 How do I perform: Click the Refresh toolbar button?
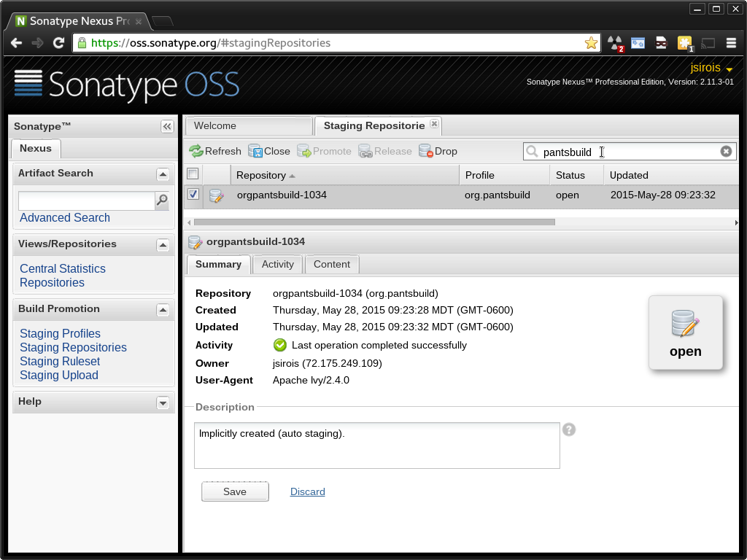(215, 152)
